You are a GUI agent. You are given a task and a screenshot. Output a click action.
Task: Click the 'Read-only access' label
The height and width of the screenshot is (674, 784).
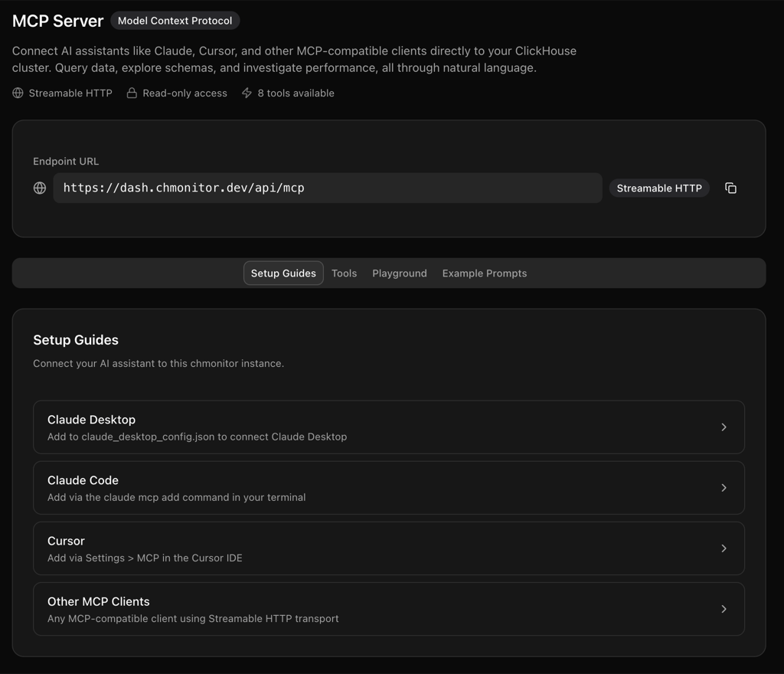[185, 93]
